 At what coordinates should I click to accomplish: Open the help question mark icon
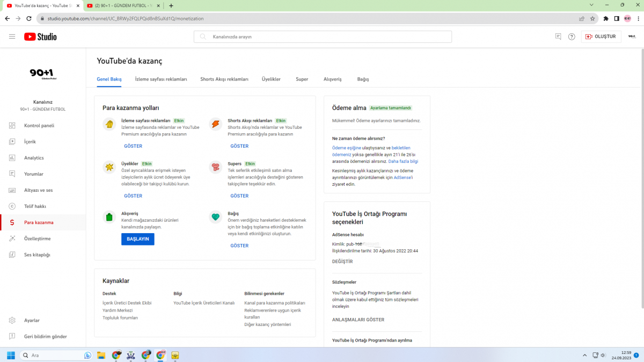click(572, 37)
